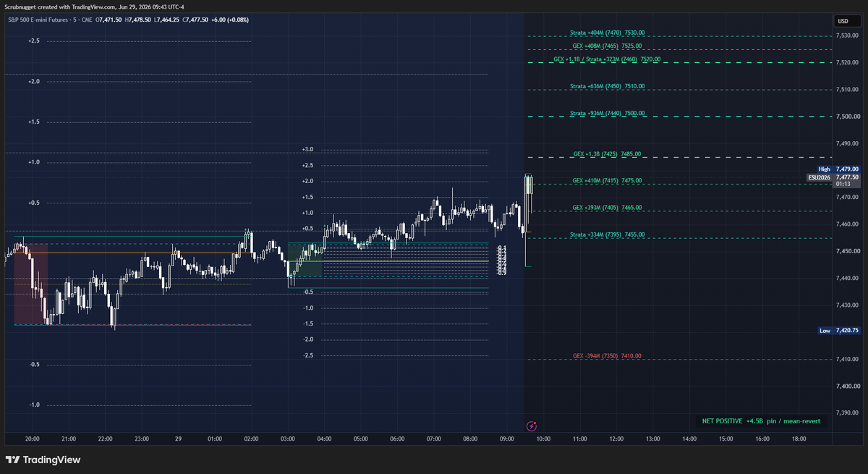868x474 pixels.
Task: Click the 29 date label on time axis
Action: pyautogui.click(x=178, y=439)
